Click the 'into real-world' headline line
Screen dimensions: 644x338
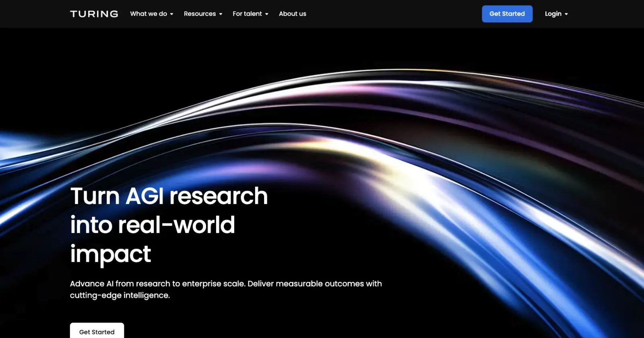click(152, 225)
